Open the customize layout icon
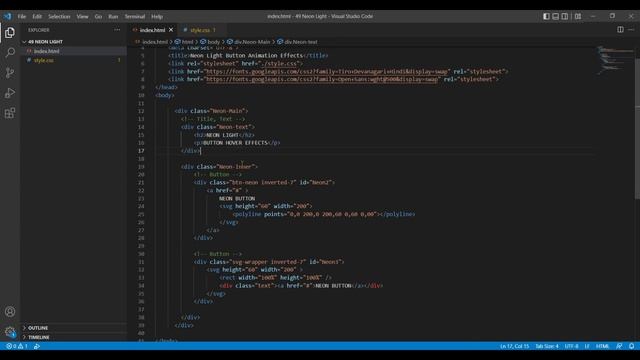 578,16
